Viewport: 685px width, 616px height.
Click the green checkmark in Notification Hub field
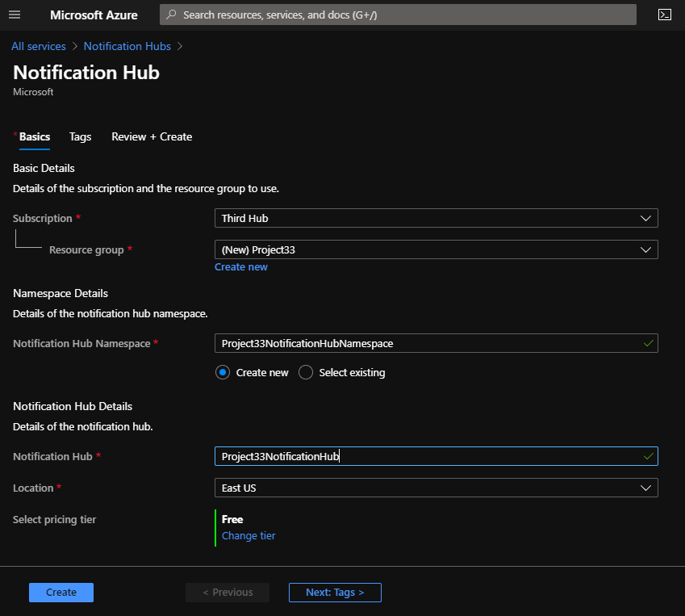click(x=649, y=456)
